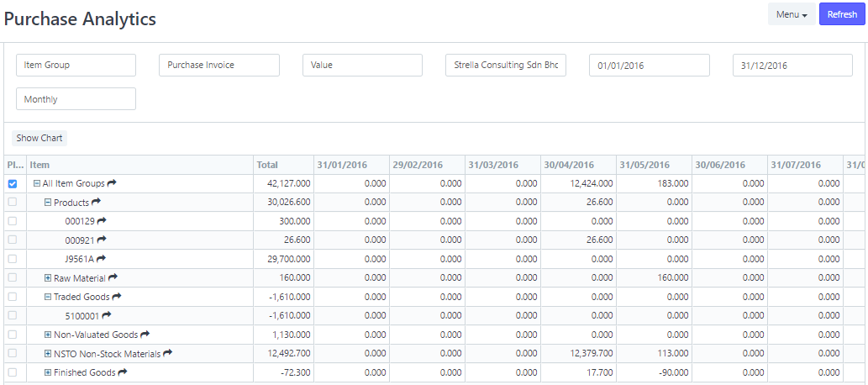Collapse the Traded Goods group
The image size is (868, 385).
tap(48, 297)
